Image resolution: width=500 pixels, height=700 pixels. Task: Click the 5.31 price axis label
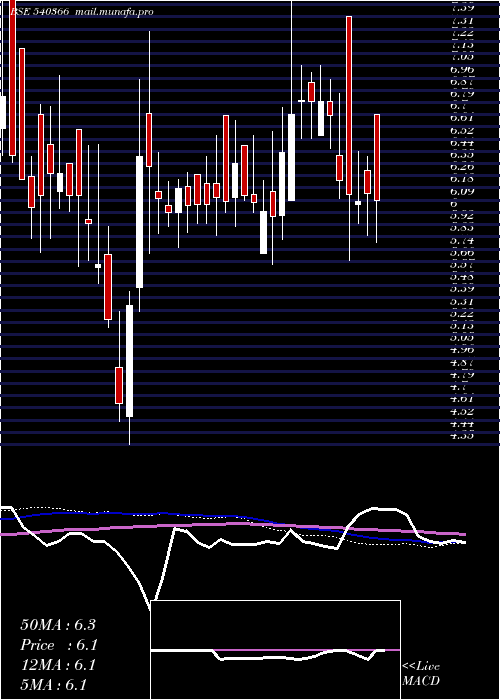(x=462, y=301)
